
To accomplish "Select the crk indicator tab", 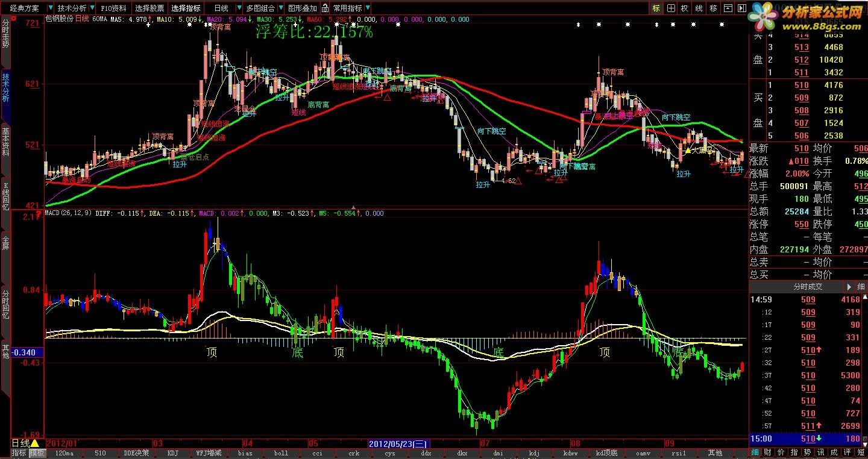I will pos(353,453).
